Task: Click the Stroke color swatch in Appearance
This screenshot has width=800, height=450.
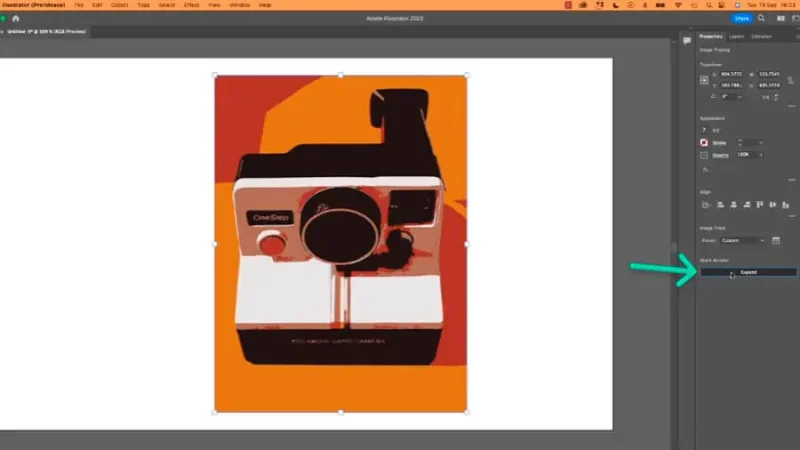Action: click(x=704, y=143)
